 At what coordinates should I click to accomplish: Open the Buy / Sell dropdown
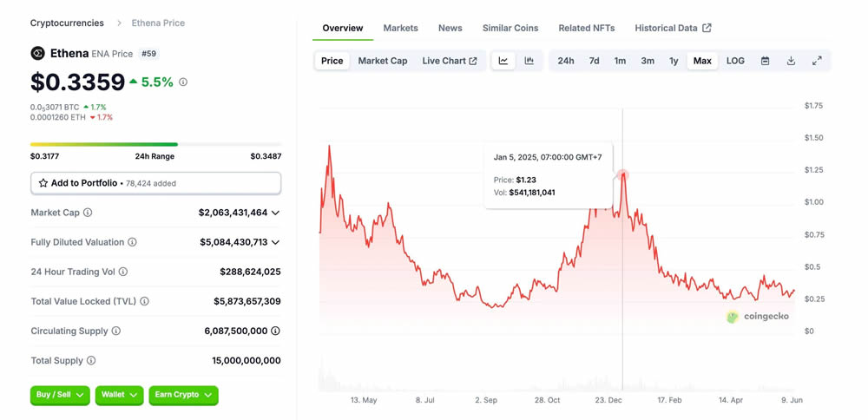(x=60, y=395)
